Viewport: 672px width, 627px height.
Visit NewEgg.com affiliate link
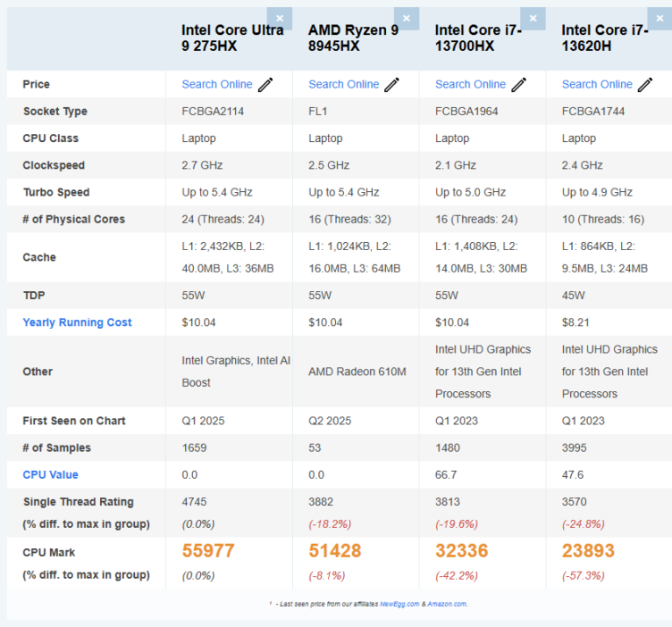point(399,604)
